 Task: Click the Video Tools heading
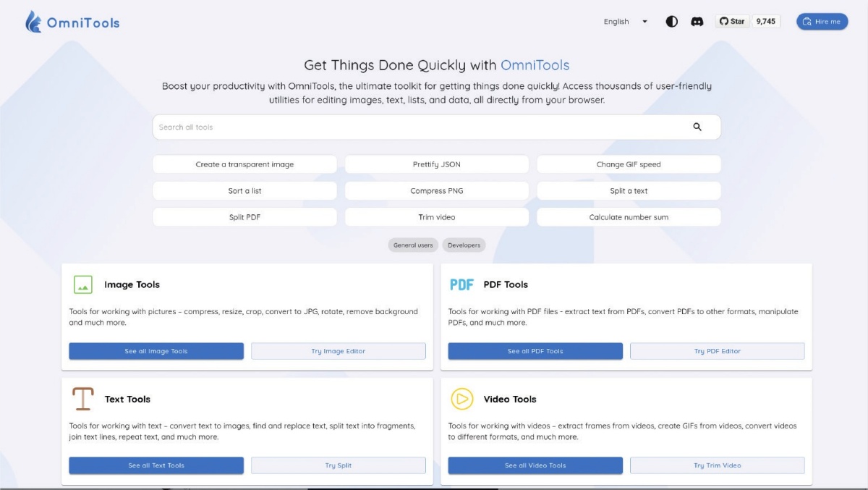[510, 399]
